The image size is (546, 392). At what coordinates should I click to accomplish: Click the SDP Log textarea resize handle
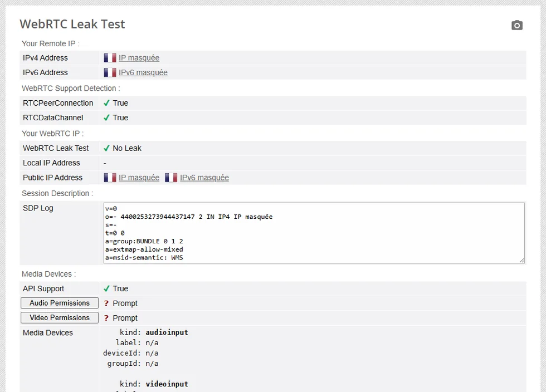[x=521, y=261]
